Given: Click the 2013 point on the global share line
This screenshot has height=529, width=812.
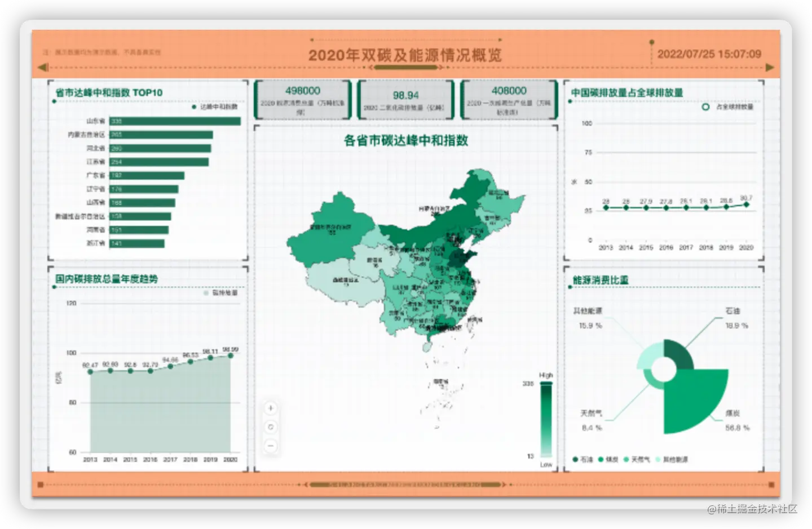Looking at the screenshot, I should pos(606,208).
